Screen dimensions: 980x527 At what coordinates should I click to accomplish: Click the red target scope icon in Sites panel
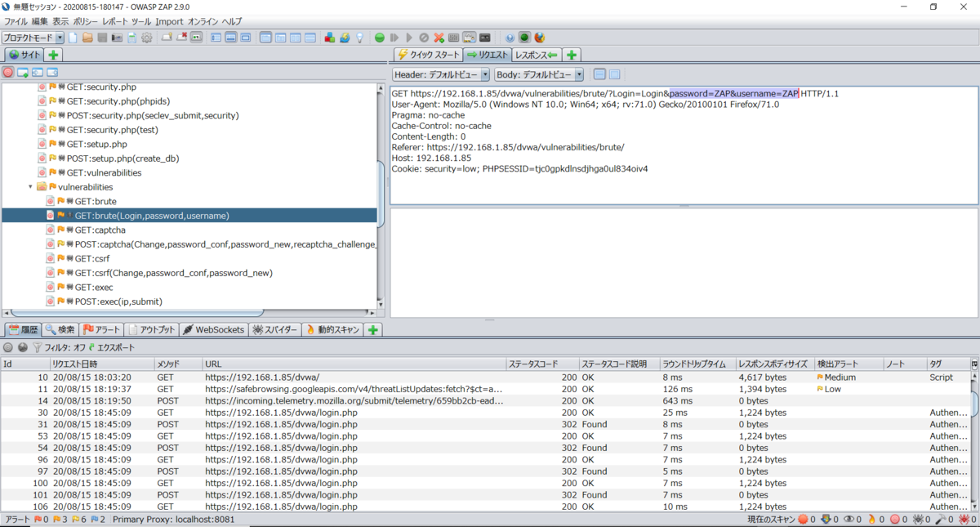[x=8, y=72]
